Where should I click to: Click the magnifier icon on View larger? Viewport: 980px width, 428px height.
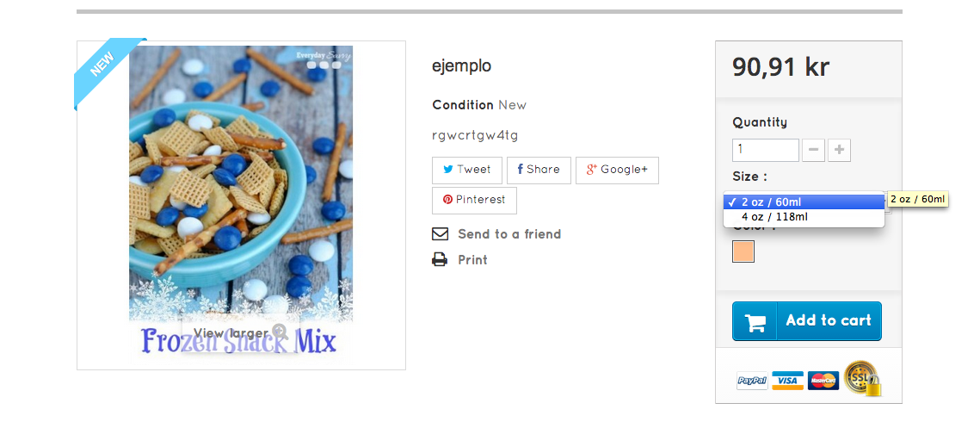coord(280,332)
